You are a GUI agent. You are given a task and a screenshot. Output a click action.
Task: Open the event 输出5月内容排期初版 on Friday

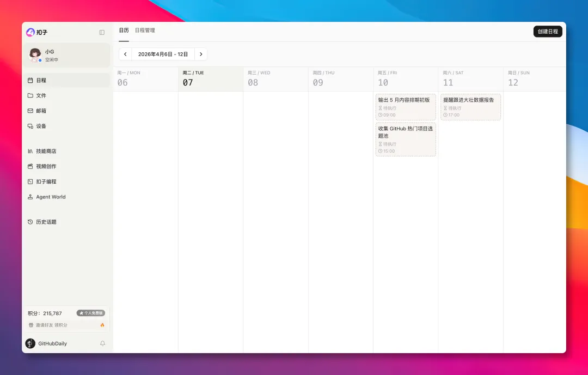(405, 107)
